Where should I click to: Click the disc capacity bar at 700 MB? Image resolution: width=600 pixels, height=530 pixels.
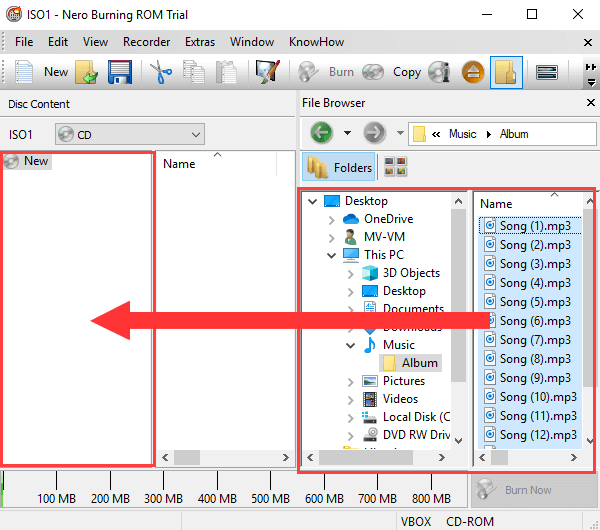377,489
